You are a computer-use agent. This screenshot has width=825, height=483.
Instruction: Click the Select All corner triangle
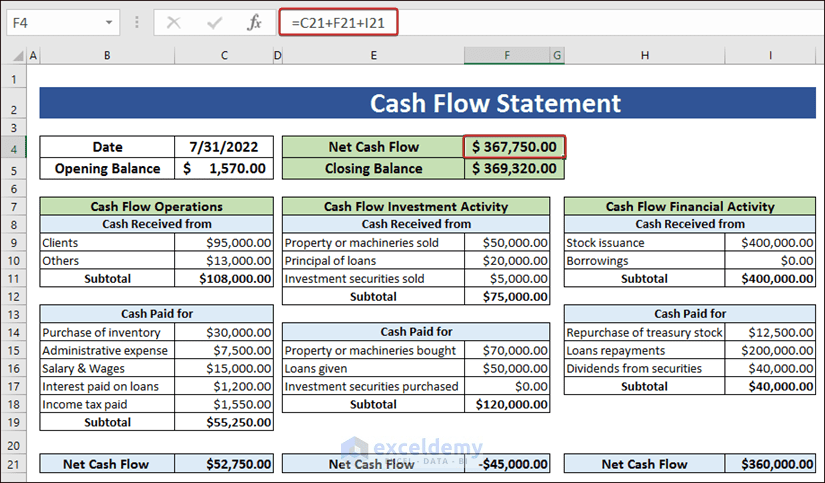tap(18, 56)
